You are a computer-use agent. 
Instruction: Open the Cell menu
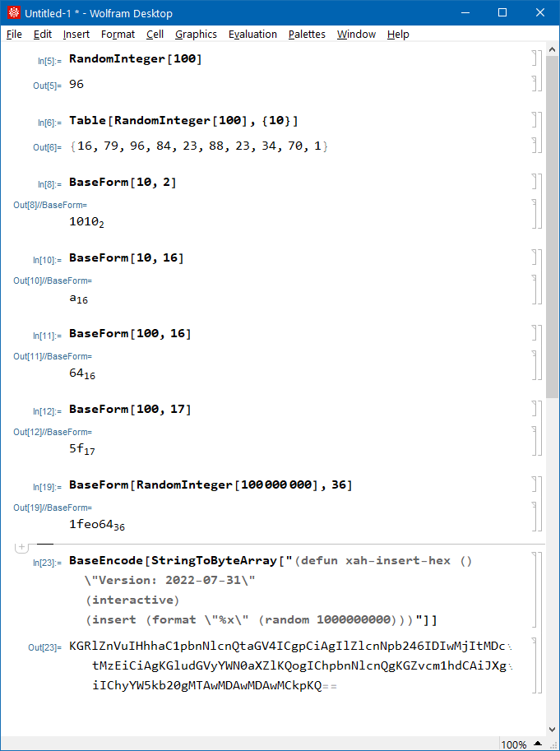[155, 35]
